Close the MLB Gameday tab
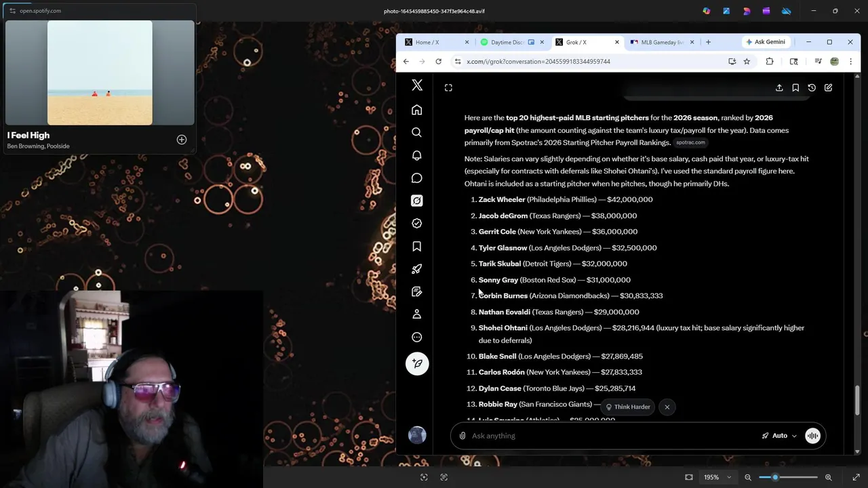The width and height of the screenshot is (868, 488). click(692, 42)
